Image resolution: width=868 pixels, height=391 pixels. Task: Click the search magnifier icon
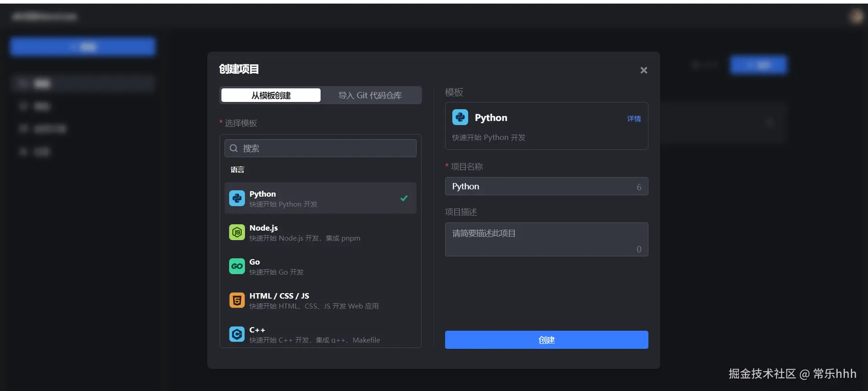(x=234, y=148)
